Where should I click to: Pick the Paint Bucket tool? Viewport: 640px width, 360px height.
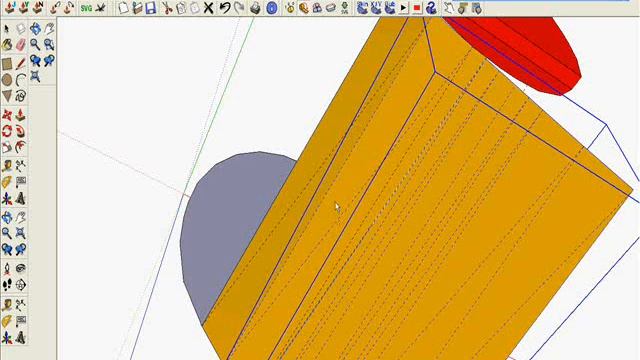(7, 45)
